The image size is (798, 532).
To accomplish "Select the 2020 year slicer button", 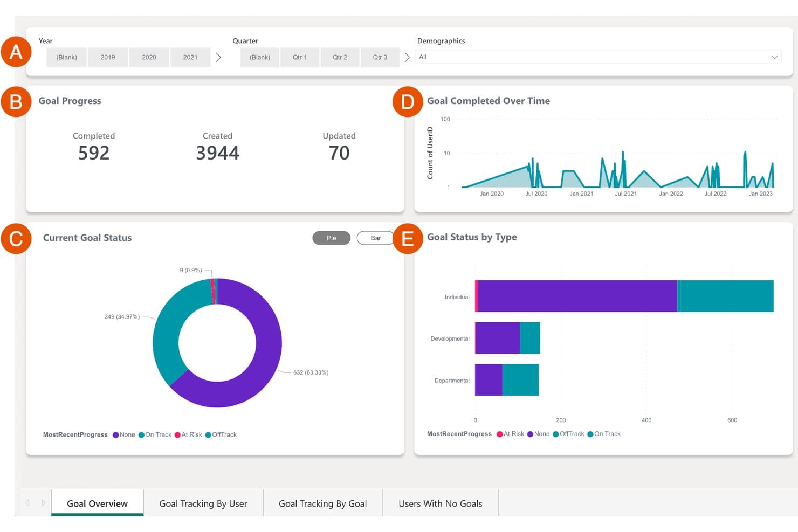I will click(149, 57).
